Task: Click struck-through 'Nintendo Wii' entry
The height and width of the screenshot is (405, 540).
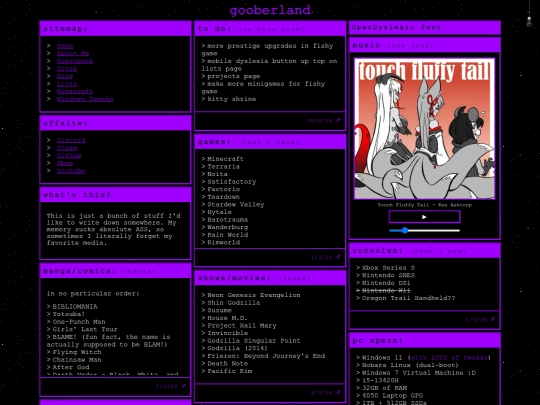Action: 386,290
